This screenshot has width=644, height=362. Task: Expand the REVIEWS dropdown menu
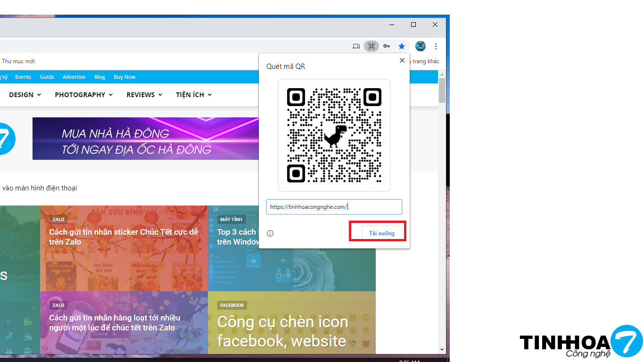point(144,95)
